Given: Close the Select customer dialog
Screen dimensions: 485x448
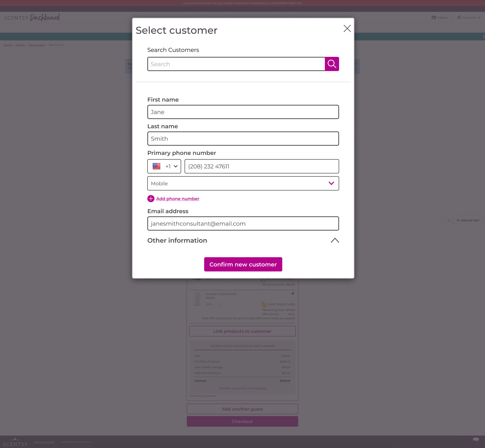Looking at the screenshot, I should point(347,28).
